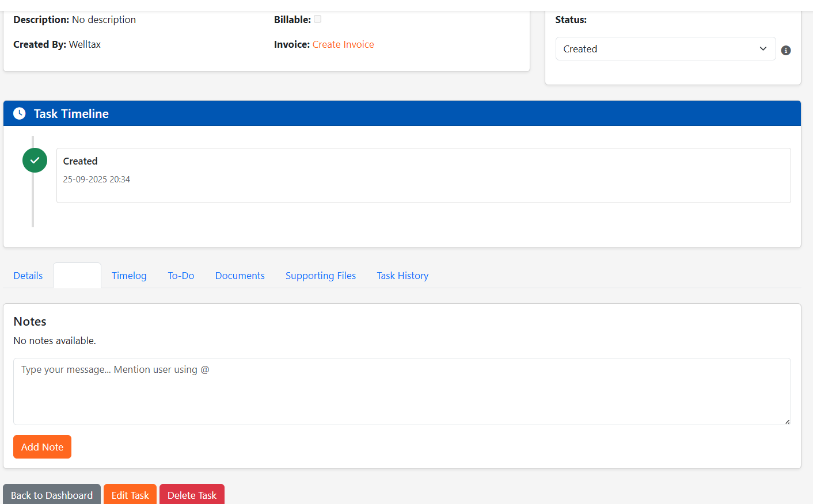Open the Timelog tab
The height and width of the screenshot is (504, 813).
128,275
